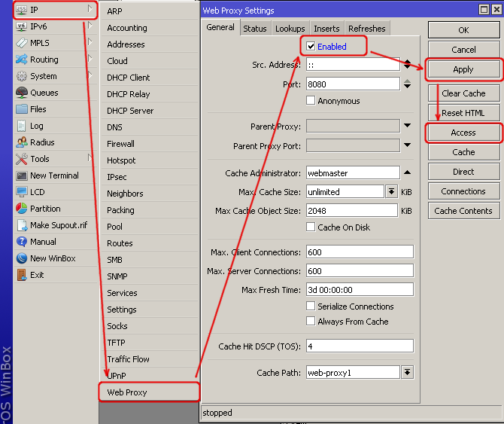
Task: Click the Radius icon in sidebar
Action: [x=22, y=142]
